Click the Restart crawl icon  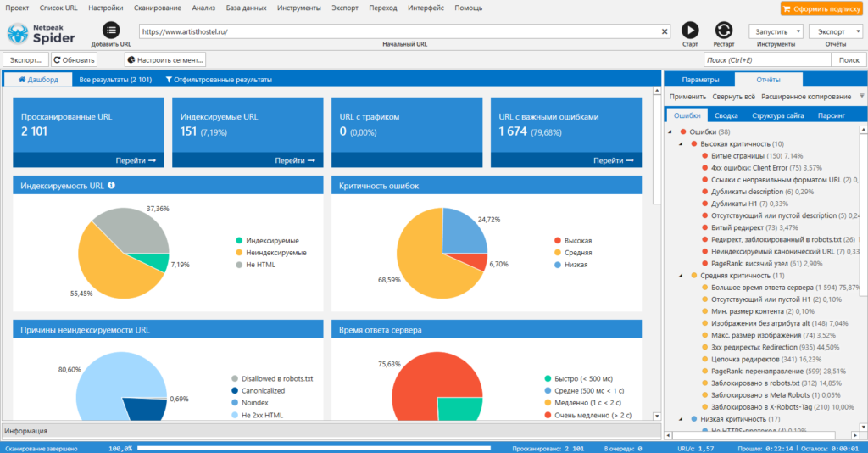(723, 31)
